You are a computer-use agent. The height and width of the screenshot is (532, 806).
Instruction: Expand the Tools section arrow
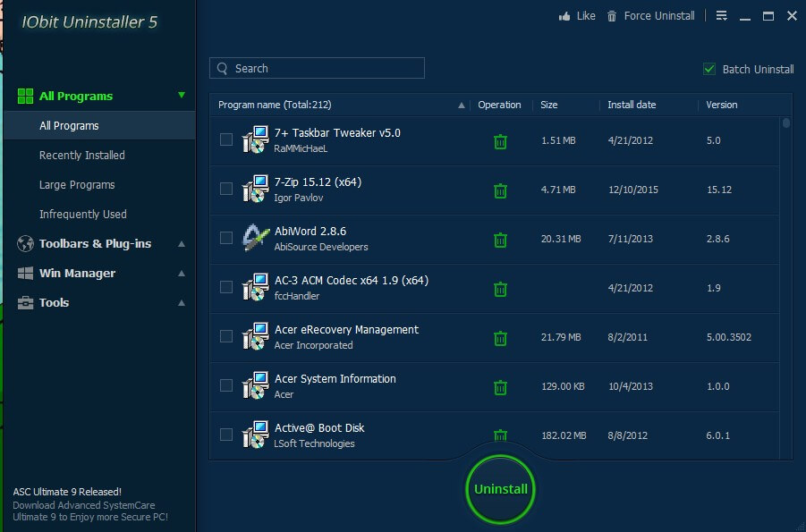tap(182, 303)
